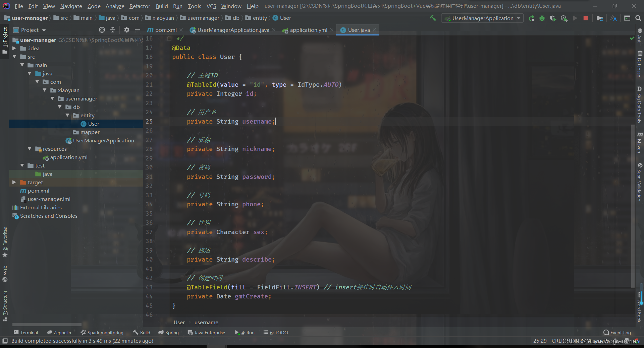Collapse the main folder node
The image size is (644, 348).
coord(22,65)
